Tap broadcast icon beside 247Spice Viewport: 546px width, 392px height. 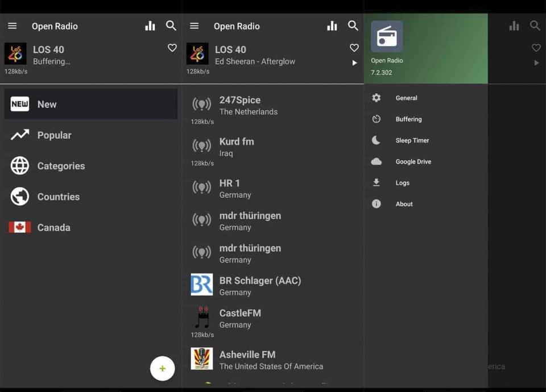tap(201, 104)
